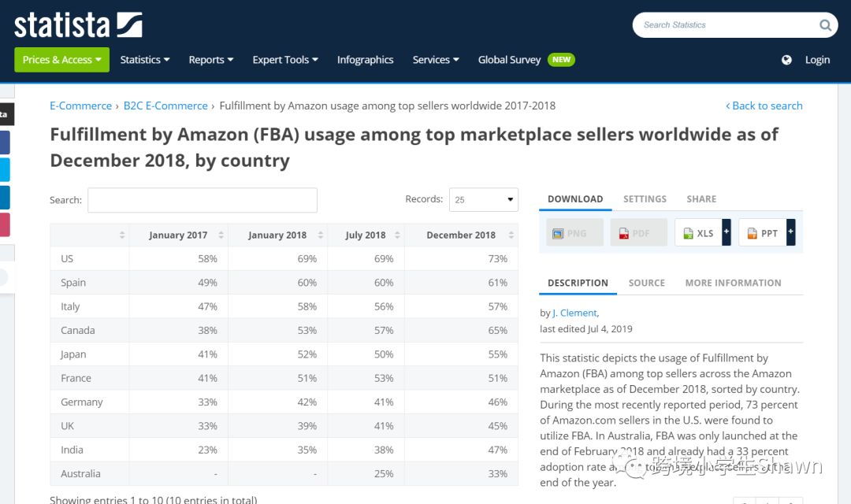
Task: Open the Source tab
Action: tap(646, 283)
